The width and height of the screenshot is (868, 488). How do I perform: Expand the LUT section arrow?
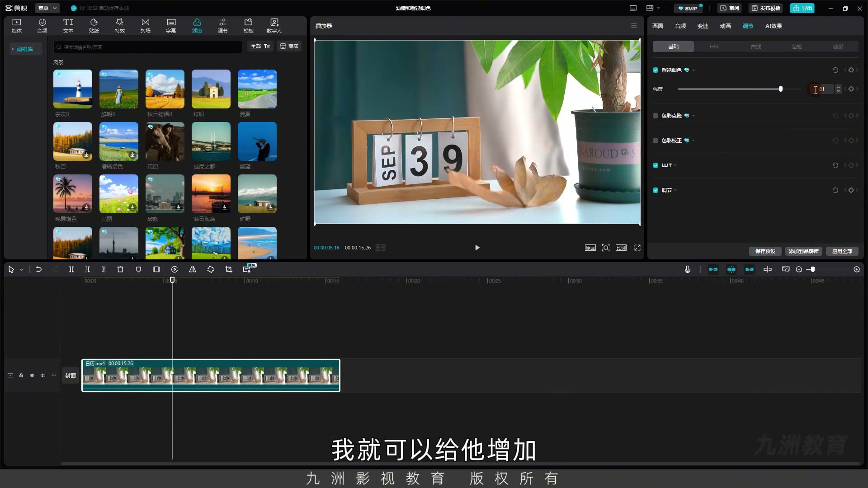(675, 165)
